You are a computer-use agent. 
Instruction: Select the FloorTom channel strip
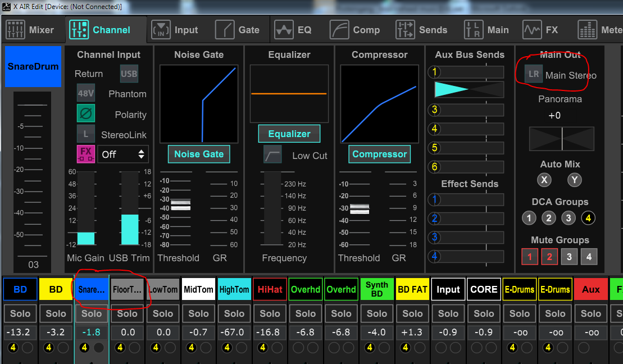click(127, 289)
